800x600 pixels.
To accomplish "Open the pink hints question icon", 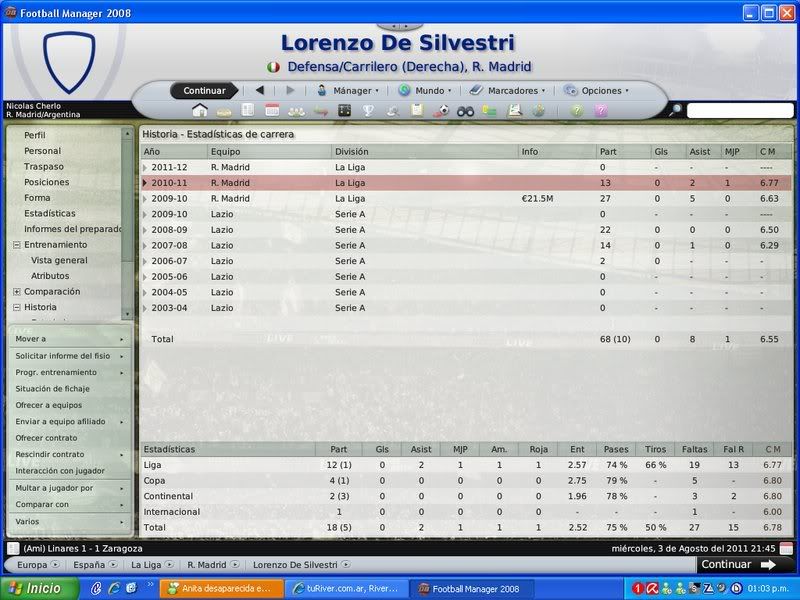I will (601, 110).
